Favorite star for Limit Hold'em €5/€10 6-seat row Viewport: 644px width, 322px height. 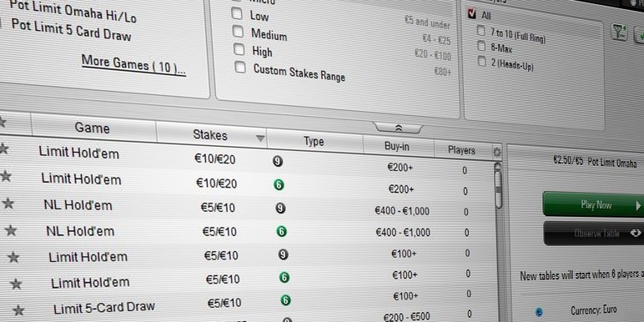pos(16,284)
